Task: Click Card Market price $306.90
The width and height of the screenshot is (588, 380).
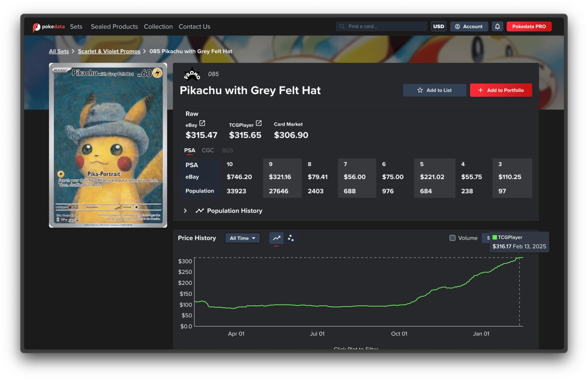Action: 291,135
